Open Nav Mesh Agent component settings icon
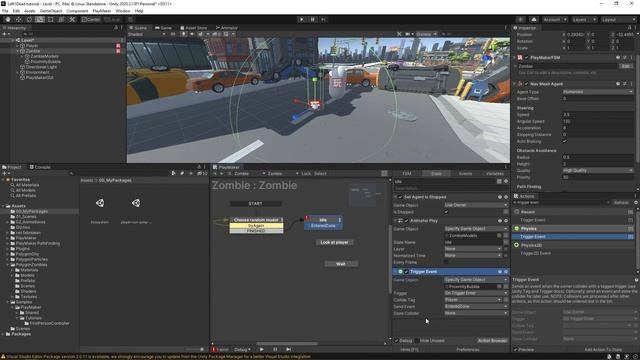Screen dimensions: 640x360 tap(625, 84)
